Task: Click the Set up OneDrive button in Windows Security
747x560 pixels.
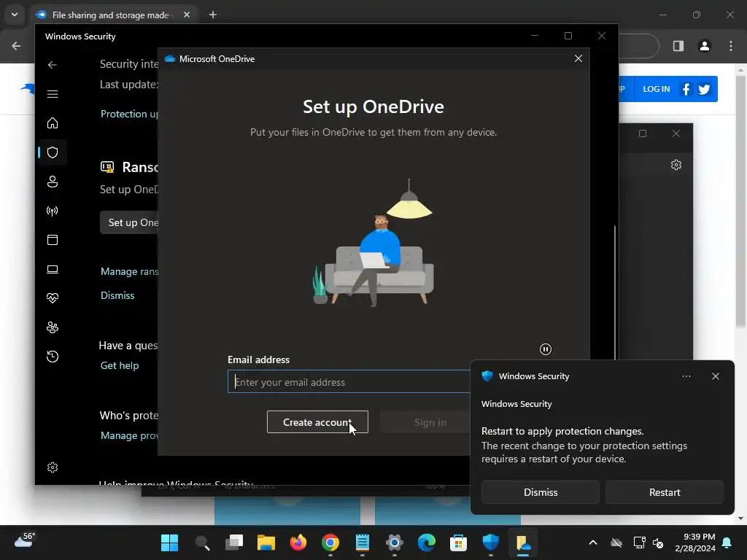Action: (x=129, y=222)
